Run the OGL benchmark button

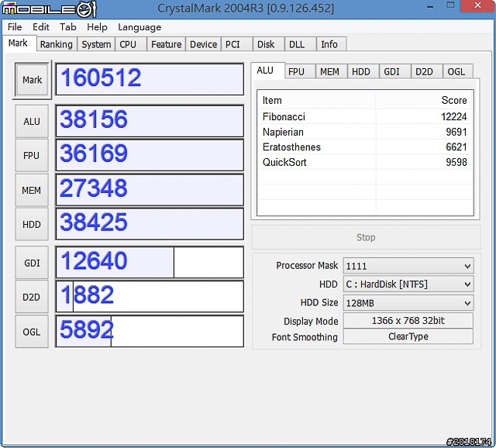click(x=32, y=332)
